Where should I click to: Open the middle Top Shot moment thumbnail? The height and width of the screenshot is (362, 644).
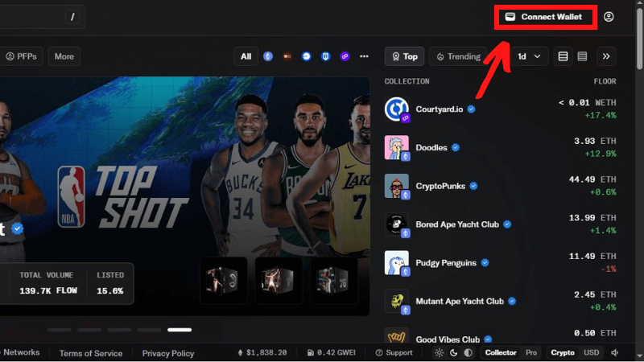click(279, 281)
